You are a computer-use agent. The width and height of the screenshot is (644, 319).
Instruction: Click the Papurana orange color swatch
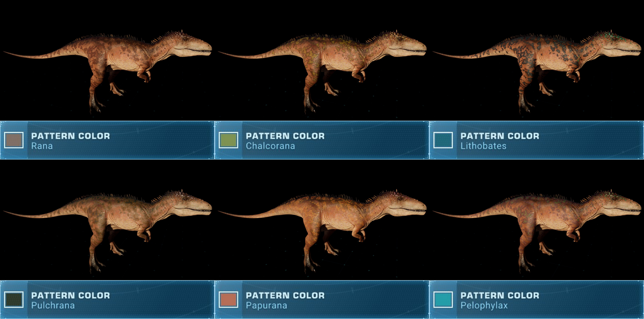point(228,300)
